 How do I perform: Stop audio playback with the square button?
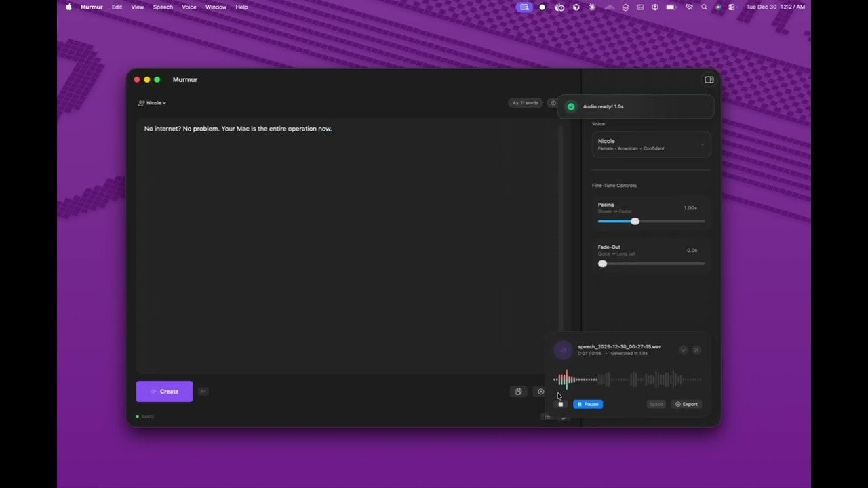pyautogui.click(x=560, y=404)
